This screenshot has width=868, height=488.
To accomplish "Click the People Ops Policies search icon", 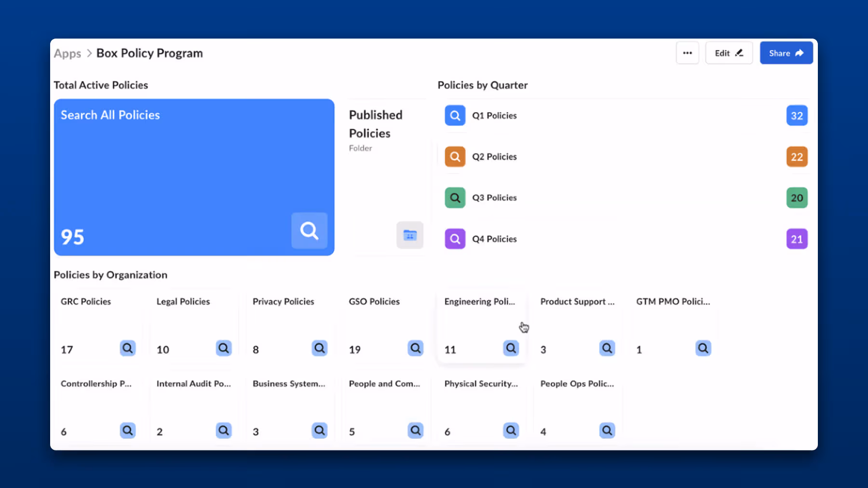I will 607,430.
